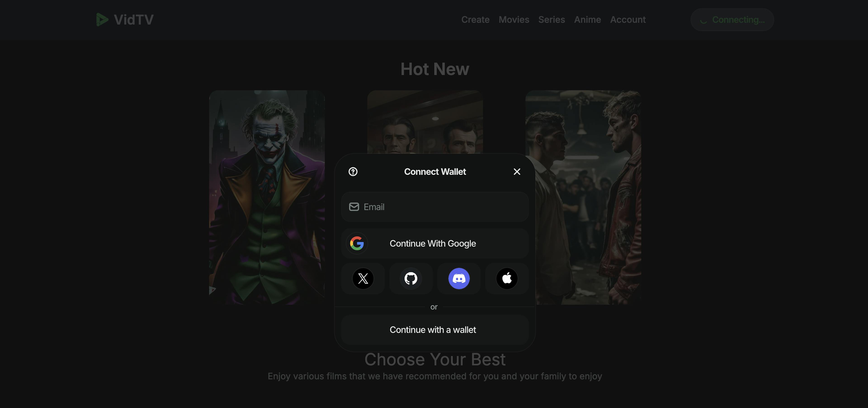Click the help/question mark icon
Image resolution: width=868 pixels, height=408 pixels.
[353, 171]
